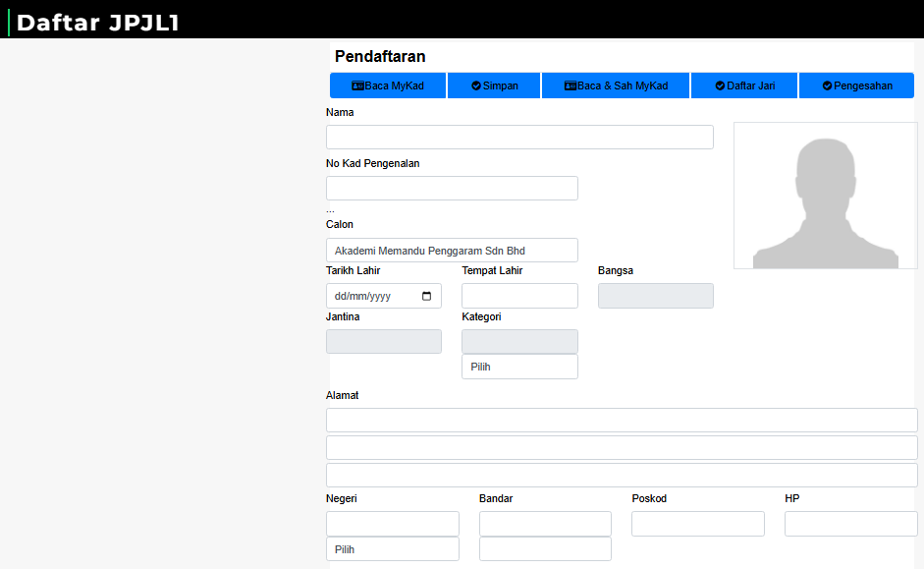Click the second Alamat line field
This screenshot has height=569, width=924.
622,447
